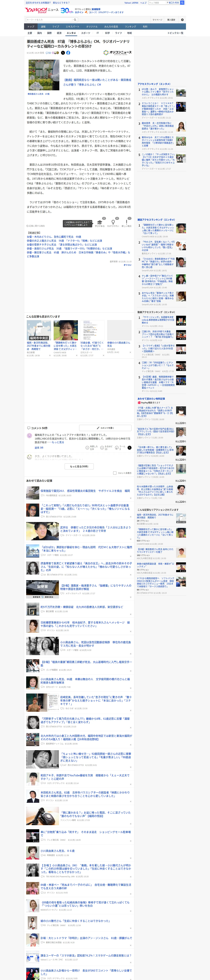210x980 pixels.
Task: Click the news keyword search magnifier icon
Action: click(x=75, y=20)
